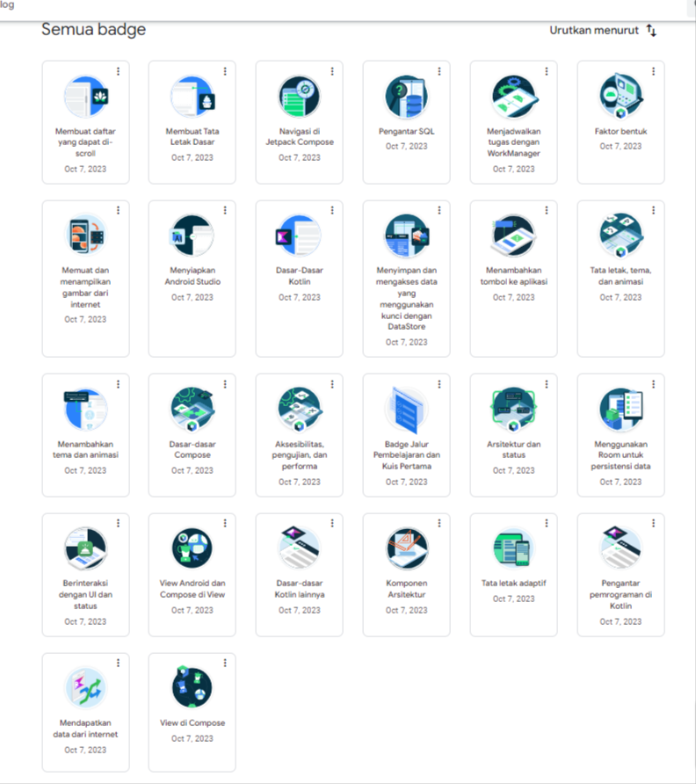Open the Arsitektur dan status badge icon
The image size is (696, 784).
[x=514, y=410]
